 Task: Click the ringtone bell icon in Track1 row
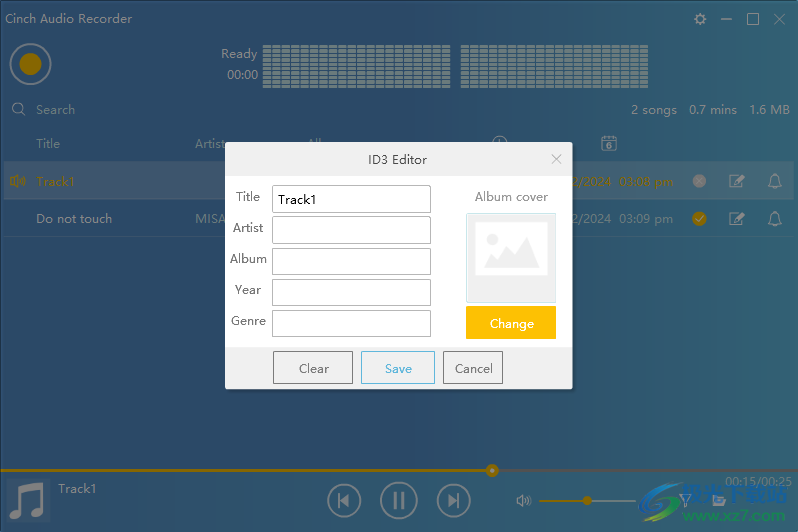tap(775, 181)
